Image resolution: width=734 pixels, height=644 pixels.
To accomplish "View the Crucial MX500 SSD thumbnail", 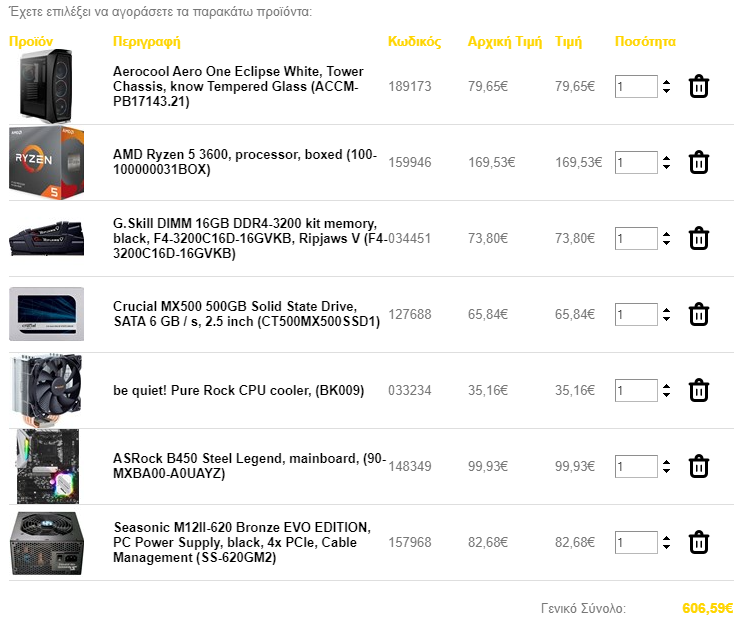I will [x=46, y=314].
